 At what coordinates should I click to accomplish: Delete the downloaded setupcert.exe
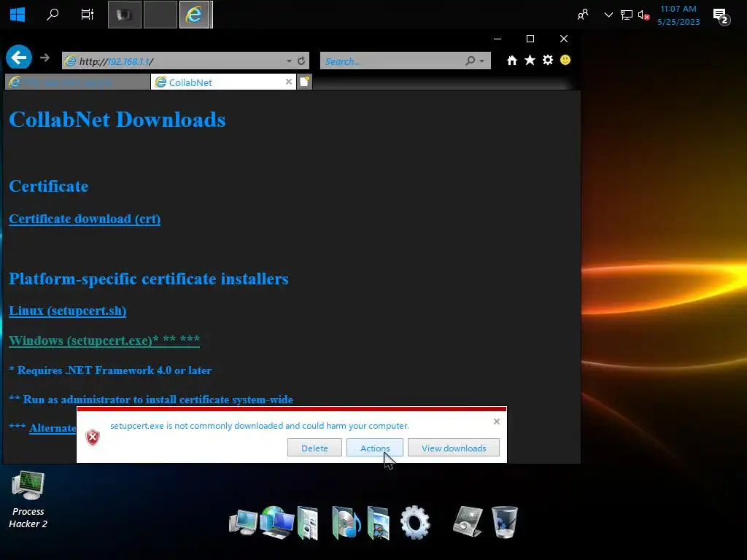(314, 448)
